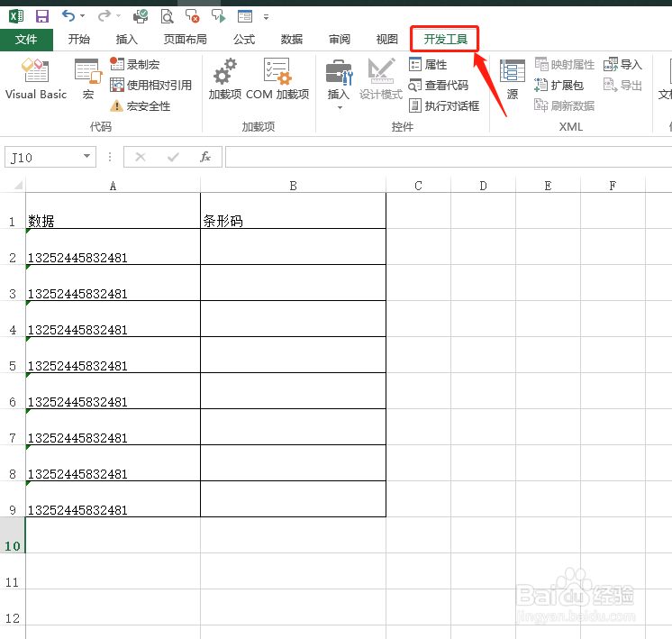Click empty cell B2 in 条形码 column
Viewport: 672px width, 639px height.
click(293, 247)
